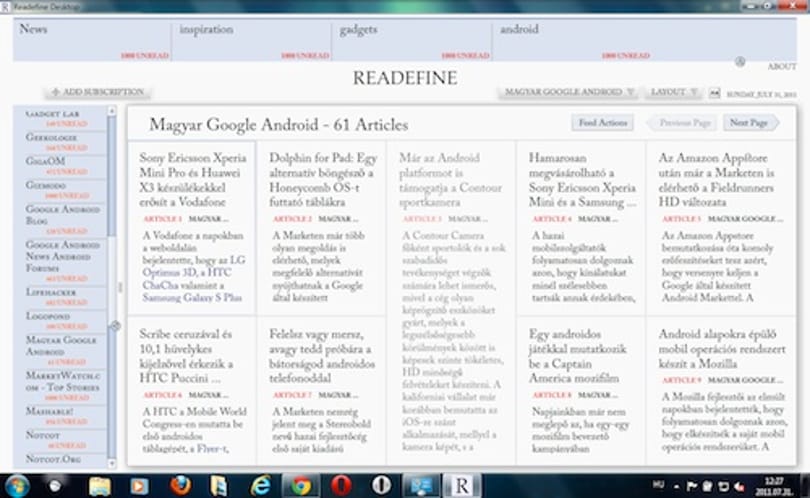Open article Dolphin for Pad
Screen dimensions: 810x498
pyautogui.click(x=322, y=180)
